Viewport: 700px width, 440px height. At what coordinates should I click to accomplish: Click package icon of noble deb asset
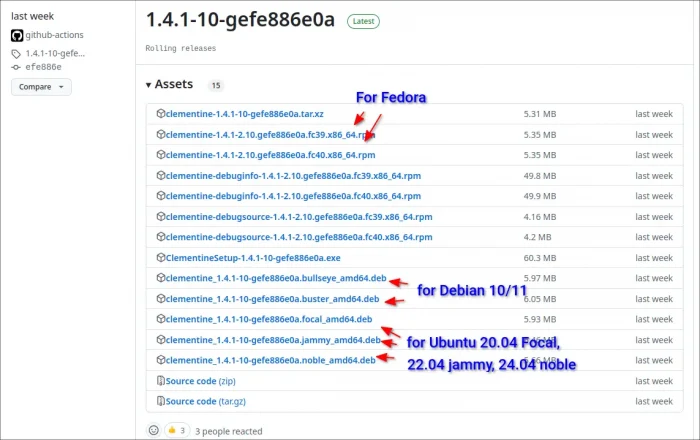(x=161, y=360)
